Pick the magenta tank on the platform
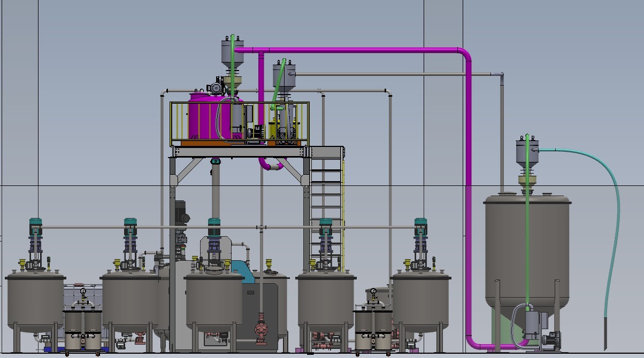The height and width of the screenshot is (358, 644). pyautogui.click(x=206, y=116)
